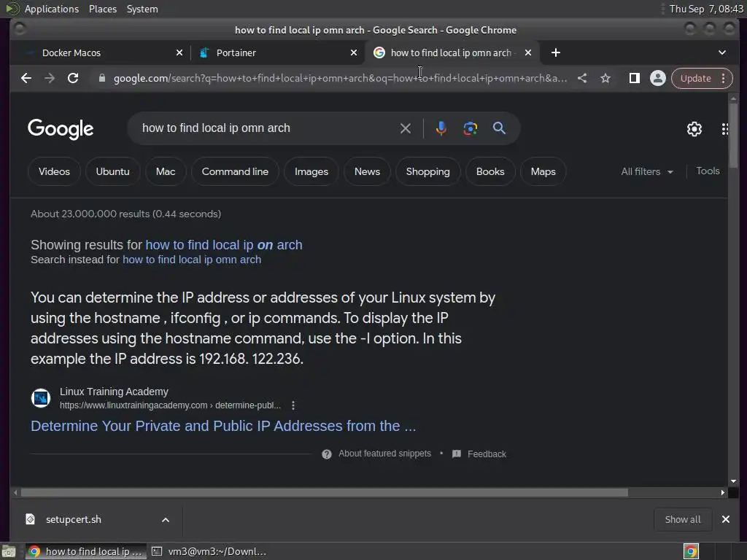The height and width of the screenshot is (560, 747).
Task: Open corrected search 'how to find local ip on arch'
Action: coord(223,245)
